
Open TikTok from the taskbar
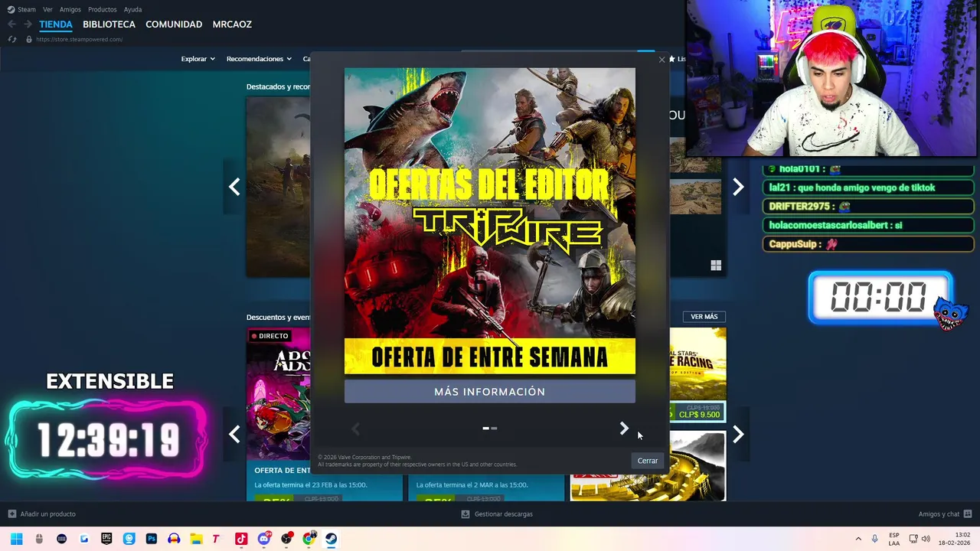coord(241,539)
